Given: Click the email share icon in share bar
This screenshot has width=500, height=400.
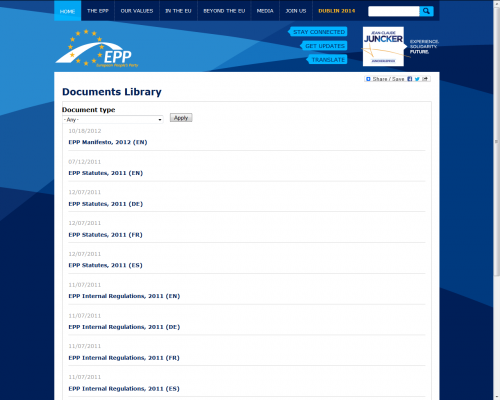Looking at the screenshot, I should click(425, 79).
